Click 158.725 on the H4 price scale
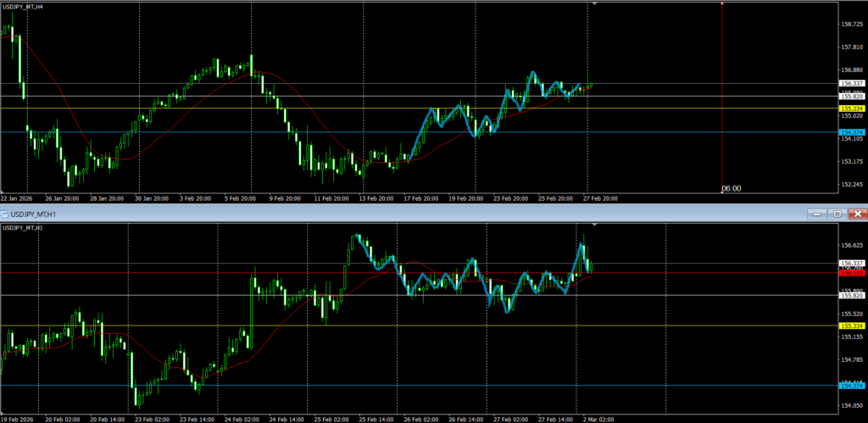The width and height of the screenshot is (868, 423). [x=851, y=25]
